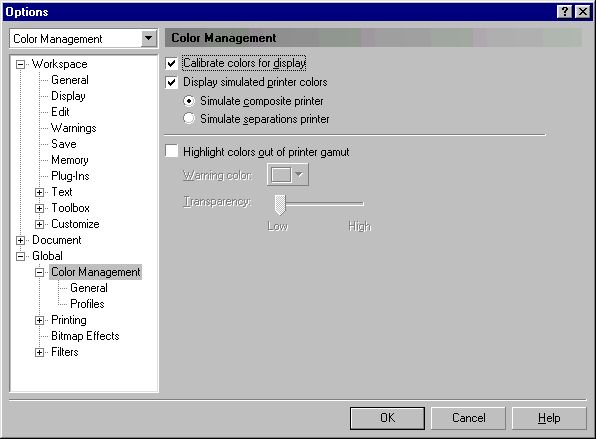Image resolution: width=596 pixels, height=439 pixels.
Task: Expand the Toolbox tree node
Action: coord(40,208)
